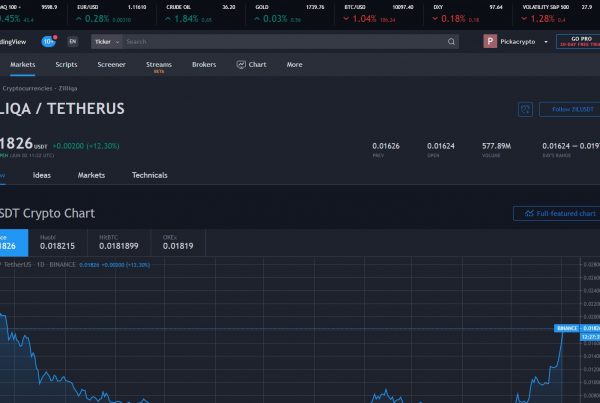The height and width of the screenshot is (403, 600).
Task: Click the magnifier search icon
Action: (451, 42)
